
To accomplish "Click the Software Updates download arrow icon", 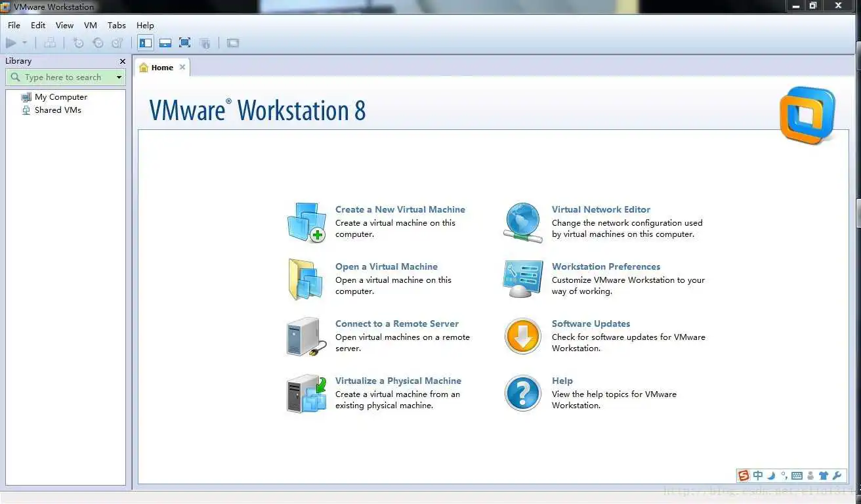I will 523,337.
